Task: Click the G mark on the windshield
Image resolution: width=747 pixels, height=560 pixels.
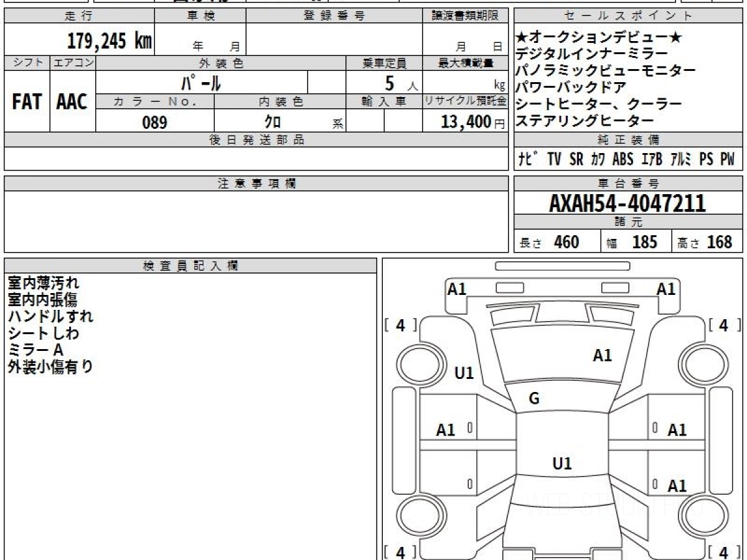Action: (534, 399)
